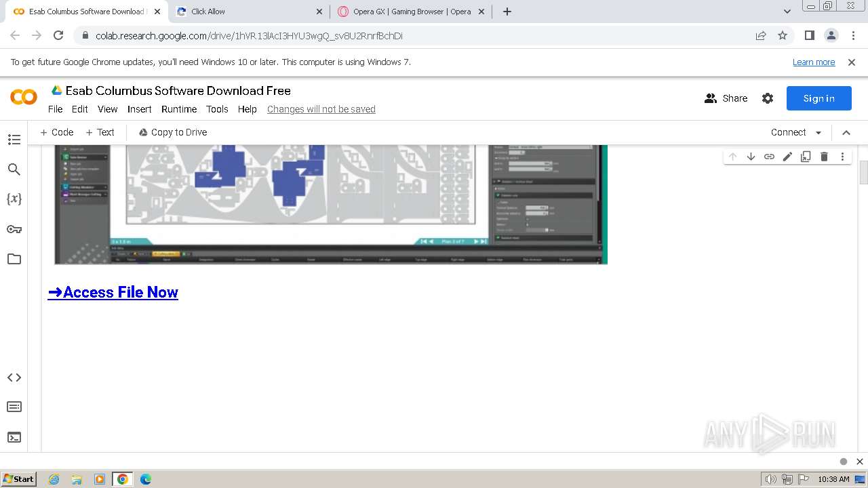The width and height of the screenshot is (868, 488).
Task: Open the Code snippets icon
Action: [x=14, y=378]
